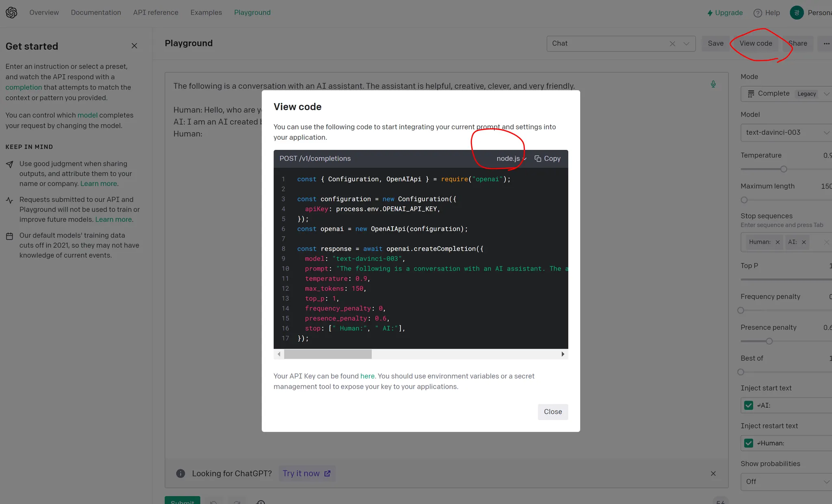Remove the AI: stop sequence tag
Viewport: 832px width, 504px height.
point(804,242)
